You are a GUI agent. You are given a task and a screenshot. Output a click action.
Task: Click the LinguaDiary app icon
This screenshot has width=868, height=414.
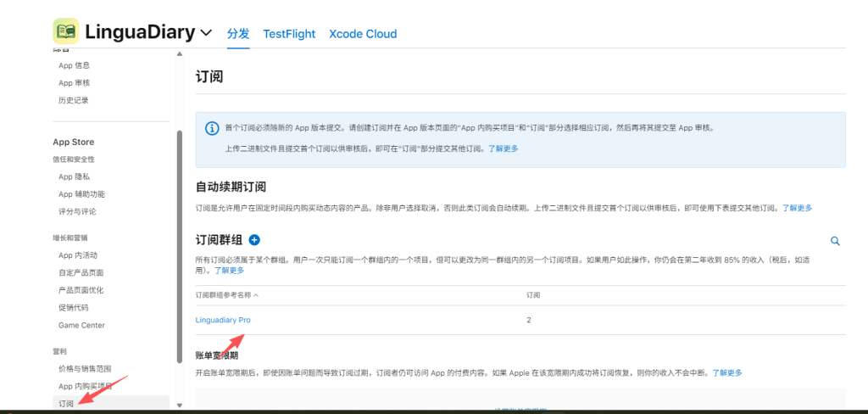(x=66, y=32)
